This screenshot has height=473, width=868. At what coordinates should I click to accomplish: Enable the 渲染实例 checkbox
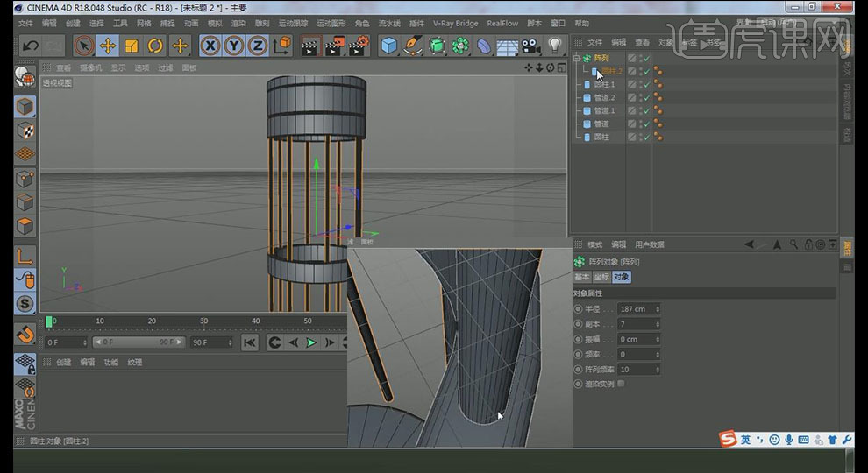pos(621,384)
